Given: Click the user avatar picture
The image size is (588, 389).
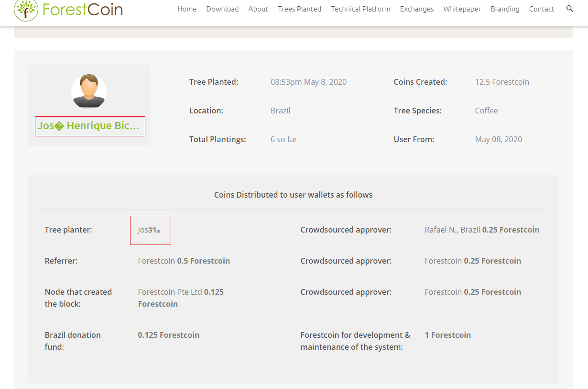Looking at the screenshot, I should click(x=89, y=91).
